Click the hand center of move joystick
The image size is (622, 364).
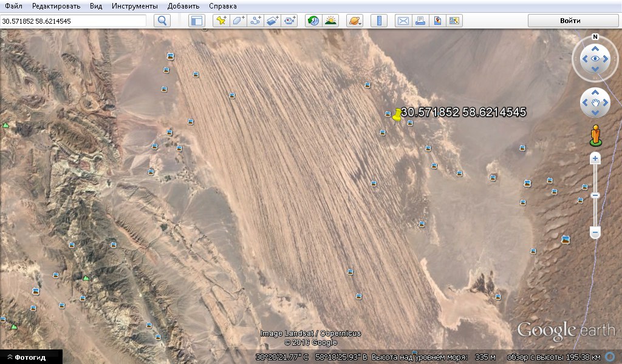click(x=595, y=103)
